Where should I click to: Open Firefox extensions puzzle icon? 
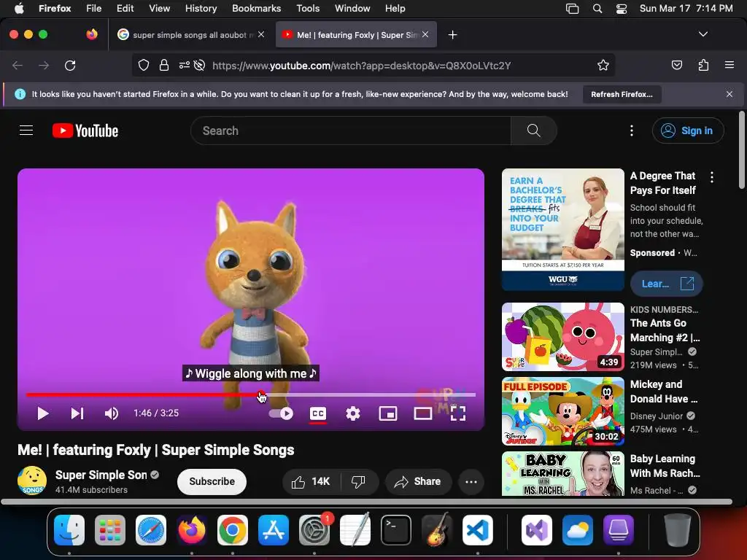[703, 65]
